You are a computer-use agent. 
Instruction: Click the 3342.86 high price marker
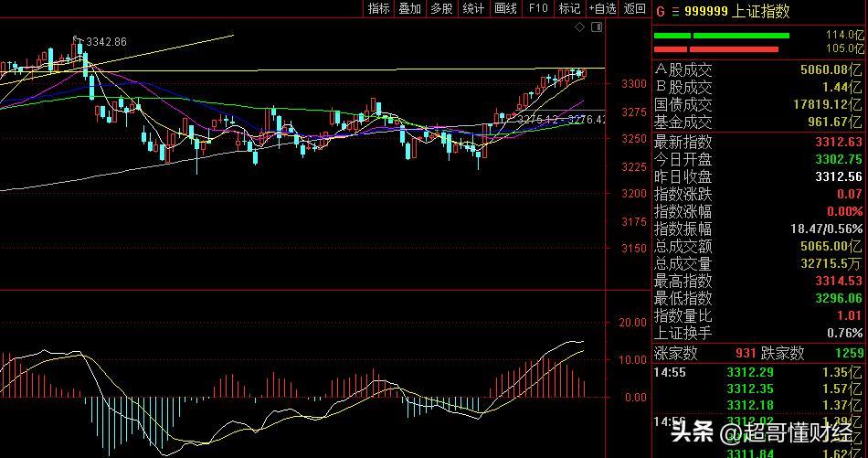[x=105, y=42]
